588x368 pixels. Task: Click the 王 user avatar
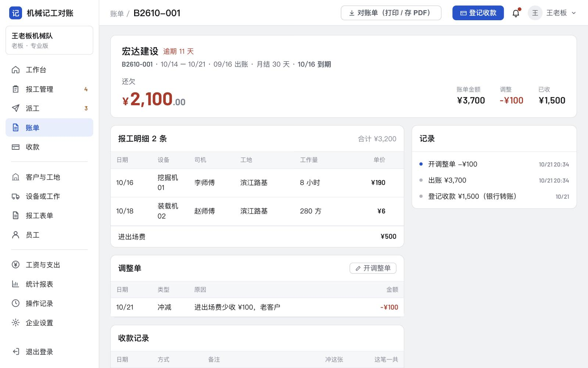535,13
